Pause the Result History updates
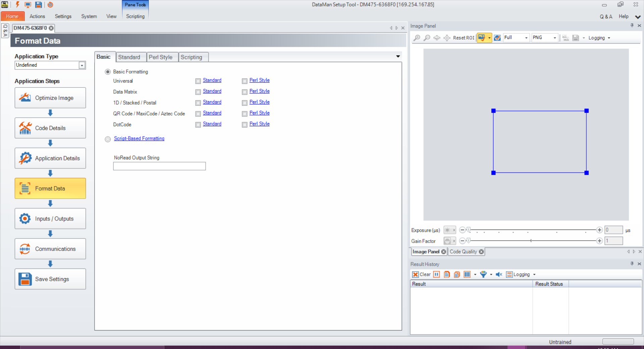Image resolution: width=644 pixels, height=349 pixels. [436, 275]
